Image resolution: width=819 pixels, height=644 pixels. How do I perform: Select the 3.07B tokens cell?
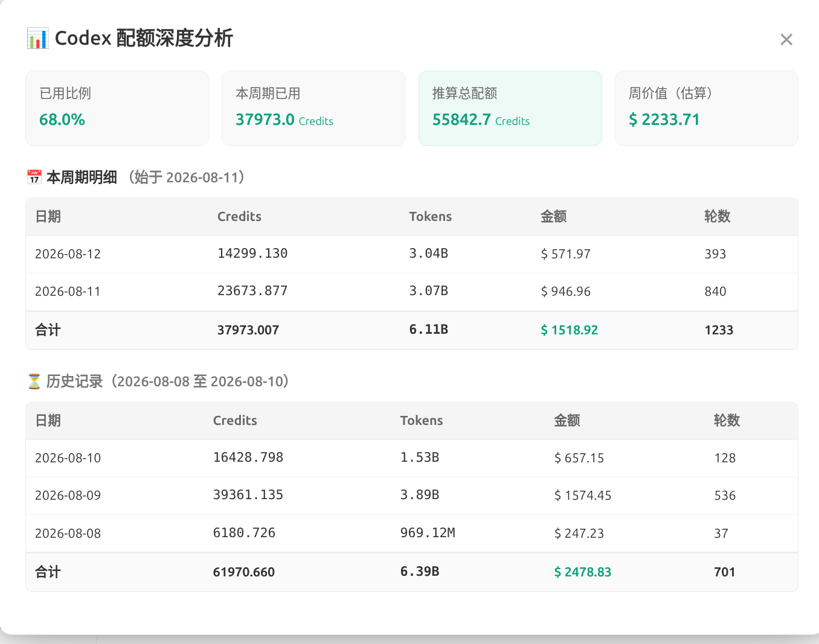428,291
